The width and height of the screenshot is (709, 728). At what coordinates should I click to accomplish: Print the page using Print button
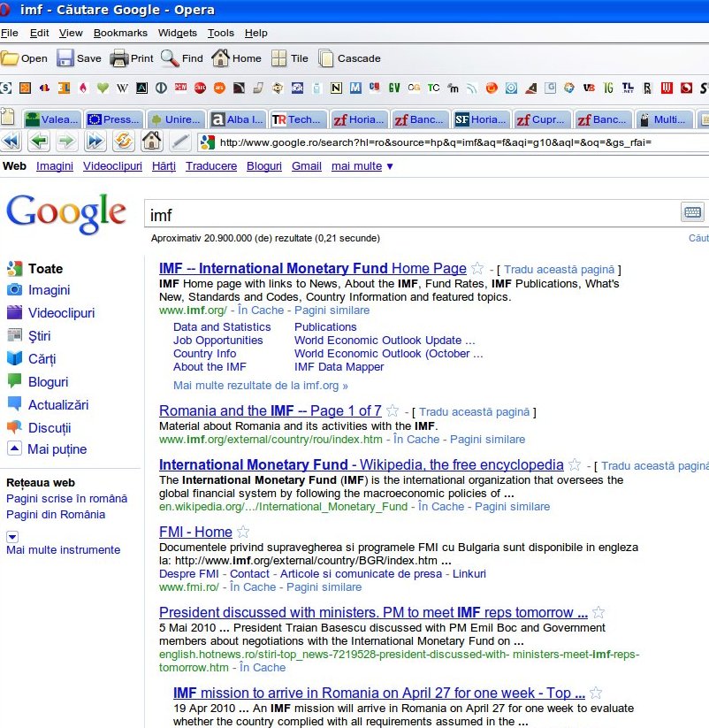point(132,58)
